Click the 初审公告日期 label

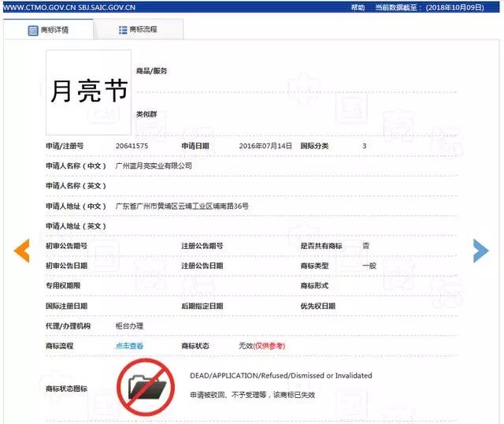(66, 266)
